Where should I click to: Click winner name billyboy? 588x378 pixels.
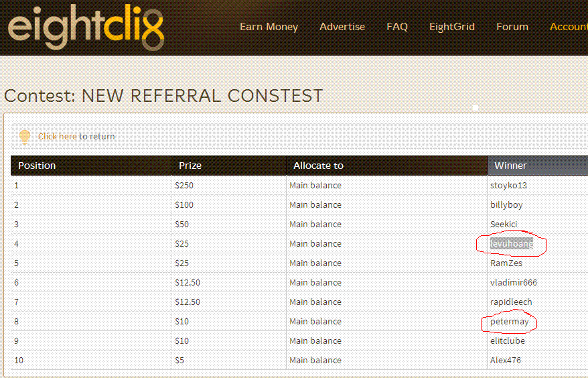coord(506,205)
